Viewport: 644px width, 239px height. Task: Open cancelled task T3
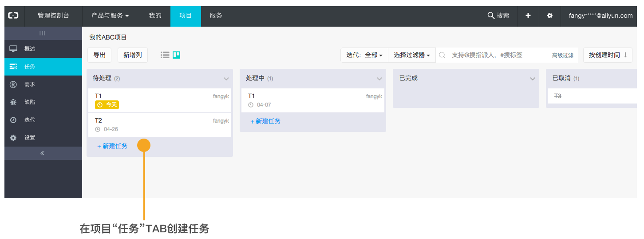pyautogui.click(x=592, y=96)
